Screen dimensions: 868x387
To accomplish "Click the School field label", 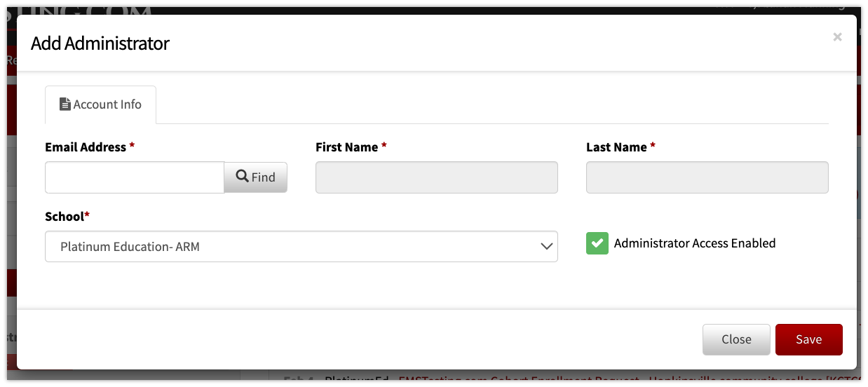I will [65, 217].
